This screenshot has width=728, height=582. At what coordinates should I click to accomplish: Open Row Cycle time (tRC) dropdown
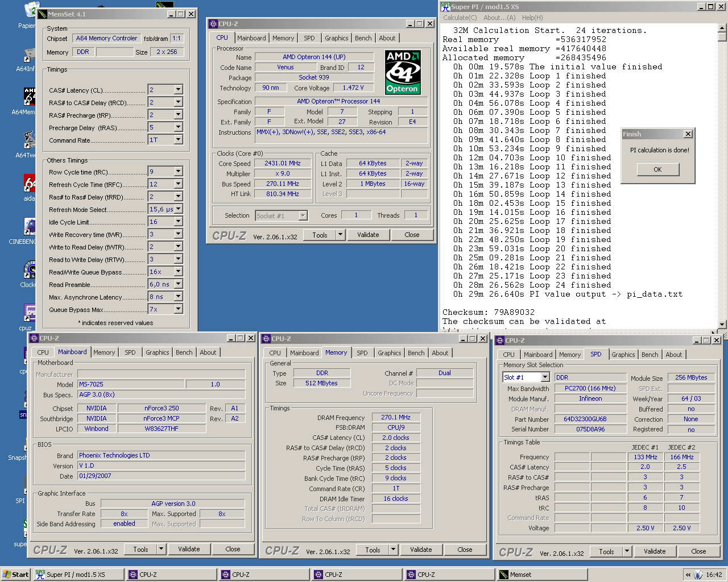click(178, 172)
